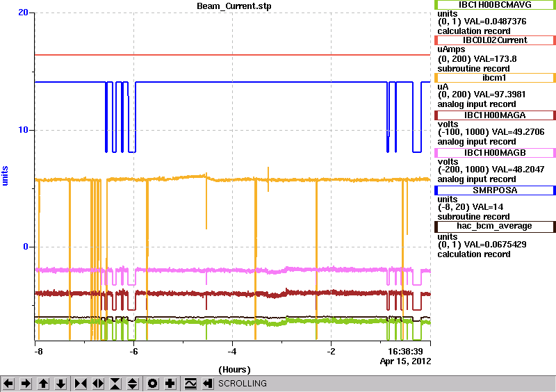This screenshot has height=392, width=556.
Task: Zoom in the Y axis (hourglass icon)
Action: pyautogui.click(x=115, y=384)
